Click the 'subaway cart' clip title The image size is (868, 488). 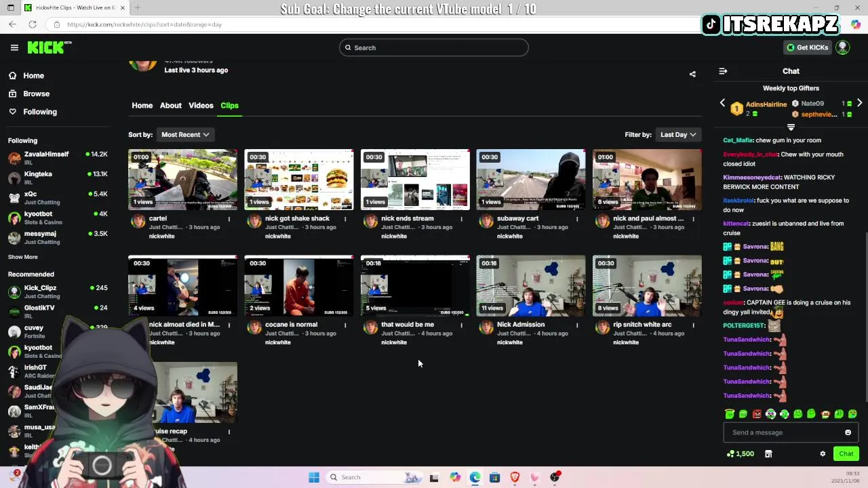click(x=517, y=219)
